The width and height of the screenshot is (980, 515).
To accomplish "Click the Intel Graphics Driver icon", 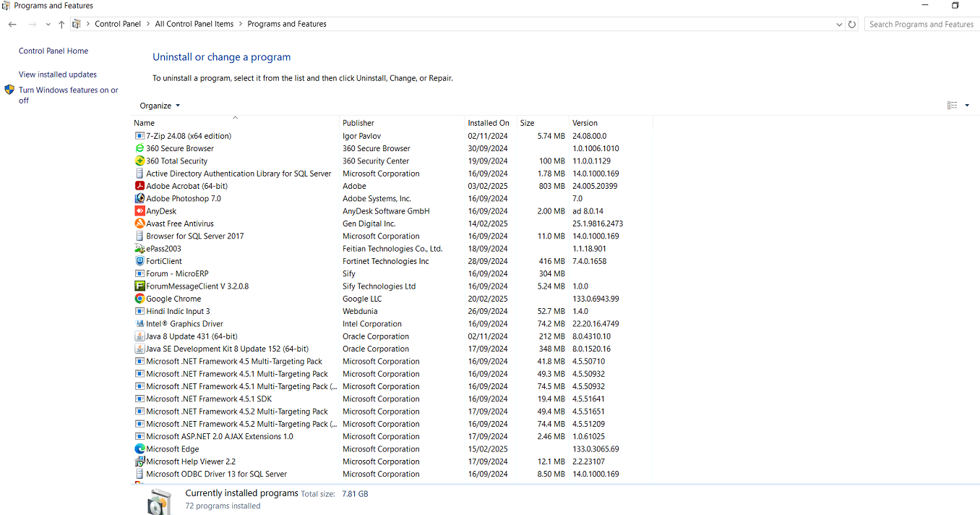I will 139,324.
